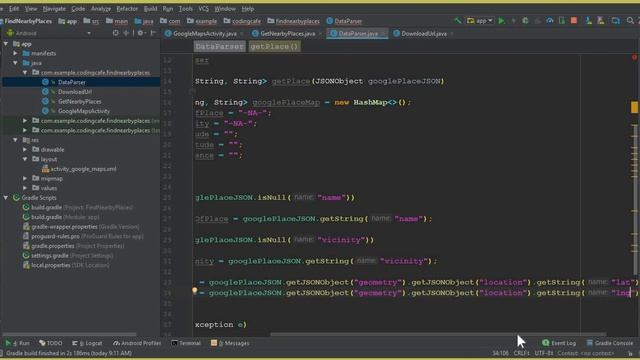Click the Debug app bug icon
Viewport: 640px width, 360px height.
point(525,21)
